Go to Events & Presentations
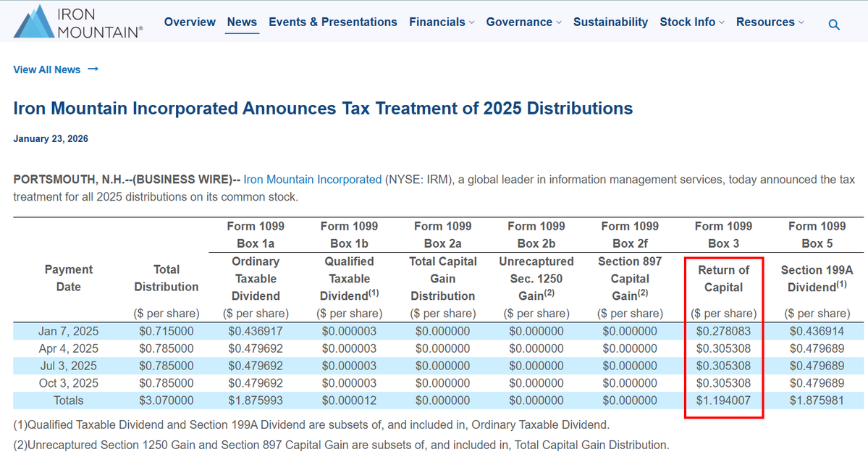Viewport: 868px width, 457px height. [x=333, y=22]
